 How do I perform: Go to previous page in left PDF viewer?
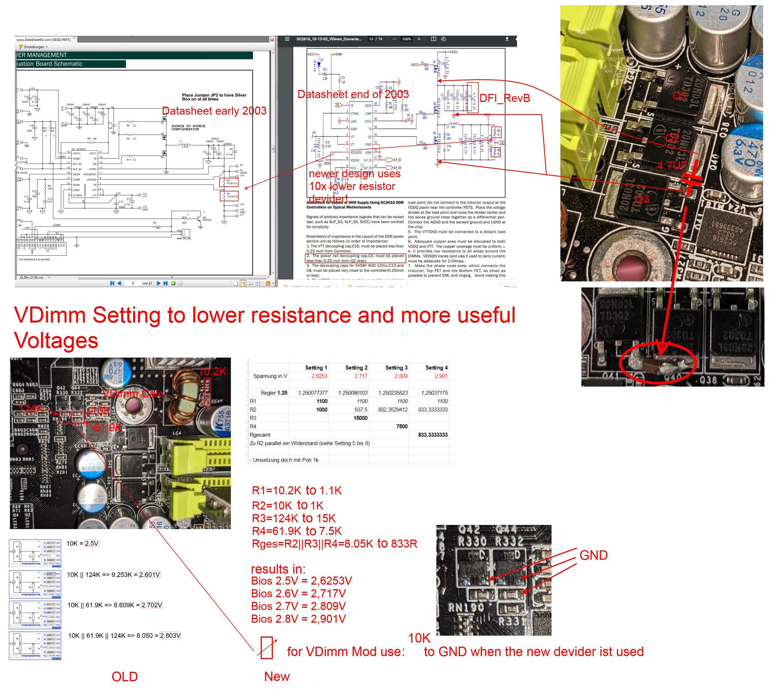coord(119,283)
